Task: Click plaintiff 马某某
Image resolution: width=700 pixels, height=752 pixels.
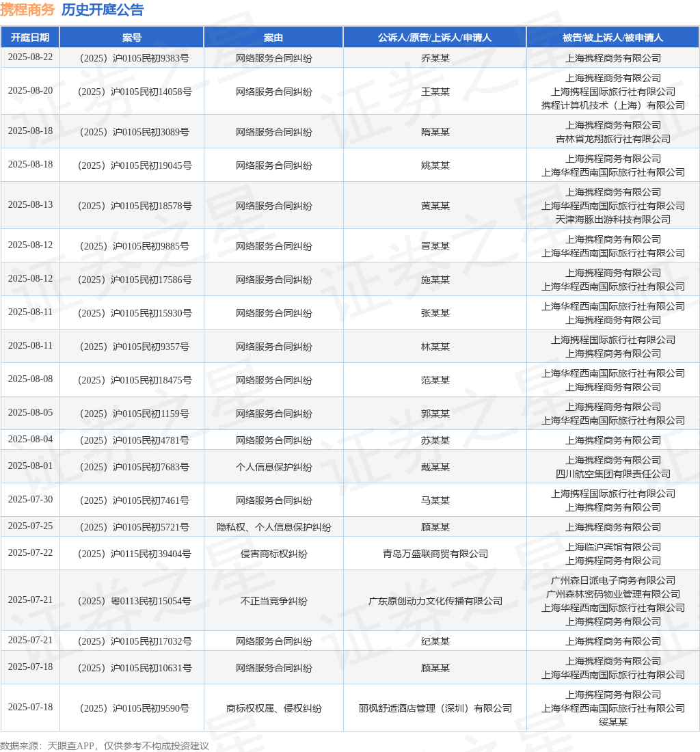Action: [435, 501]
